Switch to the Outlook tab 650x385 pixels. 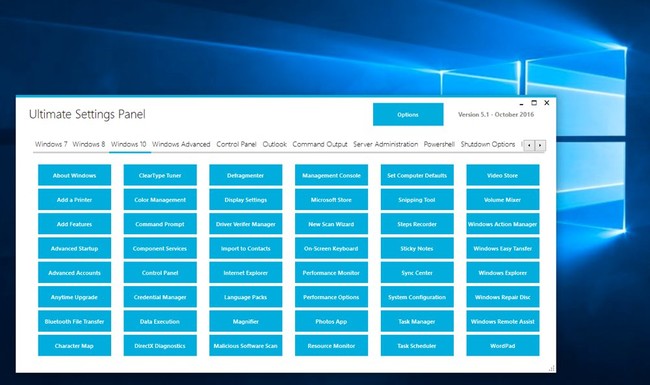point(274,144)
